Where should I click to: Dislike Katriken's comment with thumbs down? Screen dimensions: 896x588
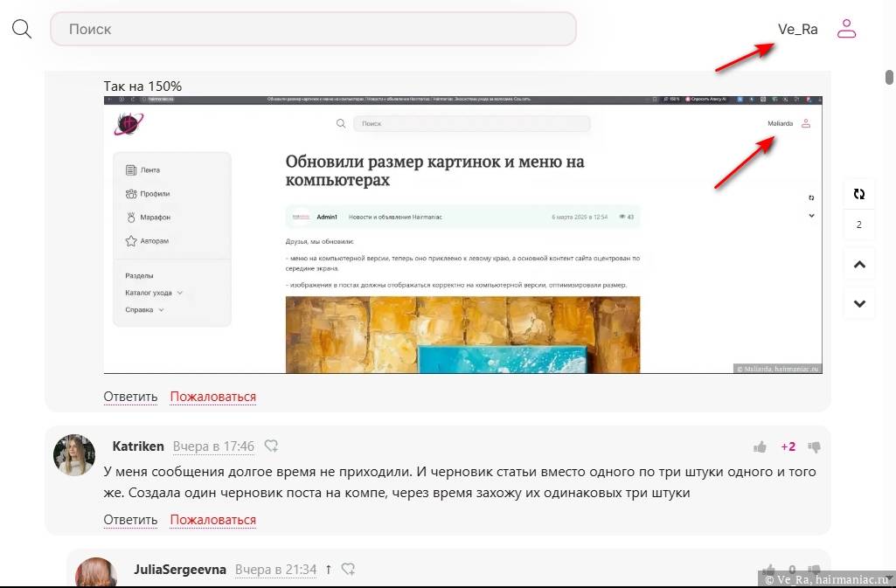[815, 446]
